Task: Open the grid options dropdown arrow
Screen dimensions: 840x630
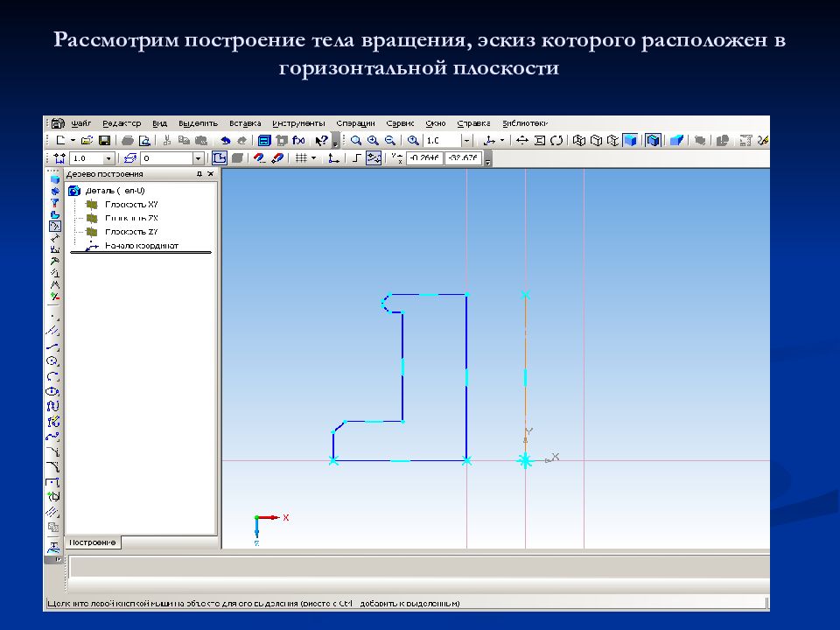Action: (313, 158)
